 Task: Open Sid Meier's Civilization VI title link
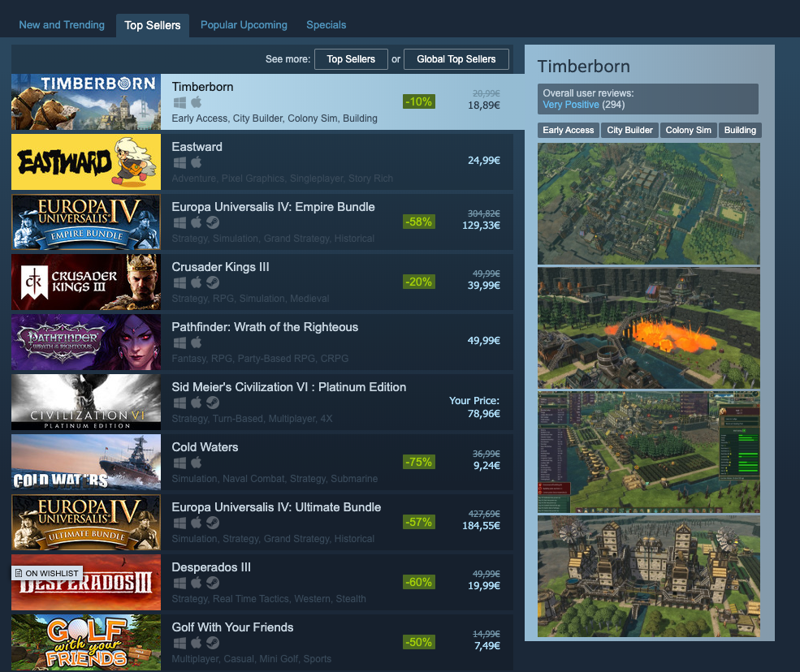[x=289, y=387]
